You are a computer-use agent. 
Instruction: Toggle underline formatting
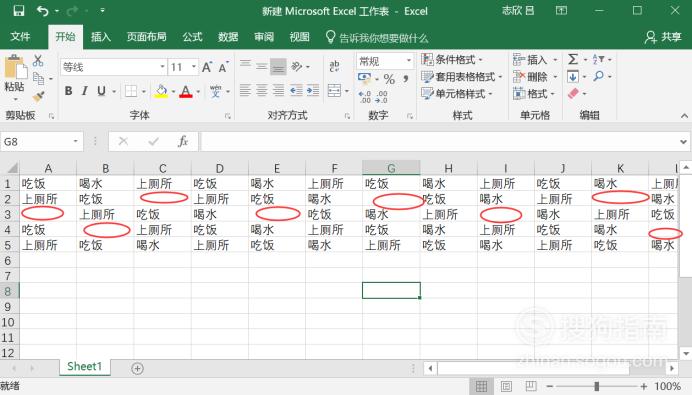(x=101, y=91)
